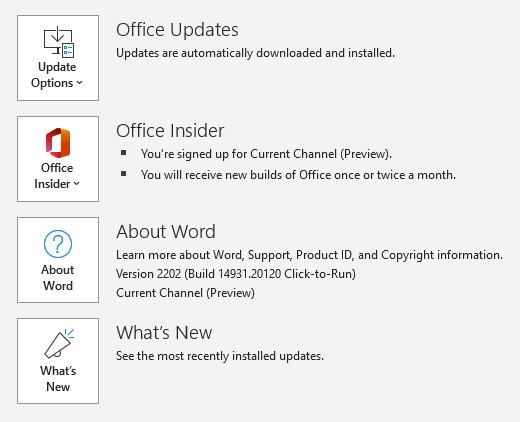This screenshot has width=520, height=422.
Task: Click the About Word section heading
Action: (x=166, y=232)
